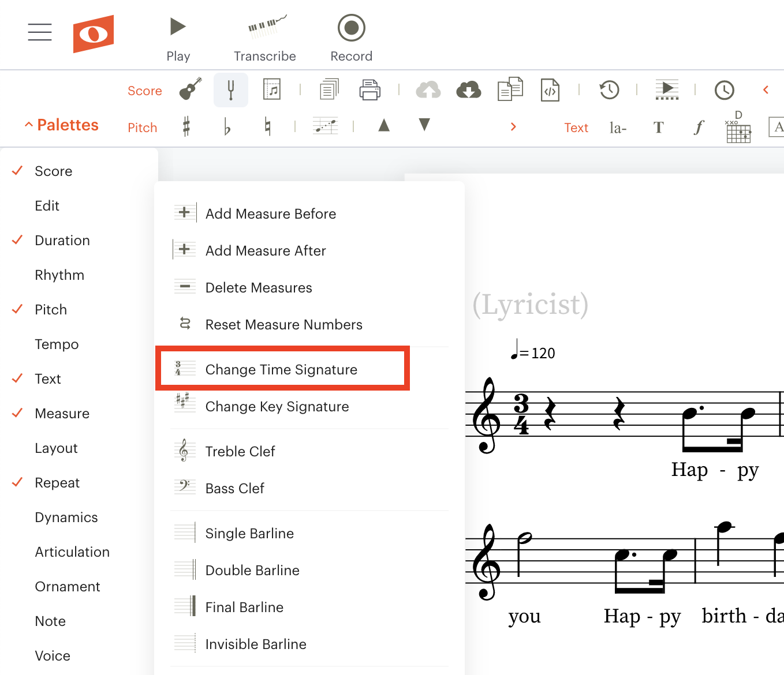Apply sharp accidental
The height and width of the screenshot is (675, 784).
click(186, 126)
